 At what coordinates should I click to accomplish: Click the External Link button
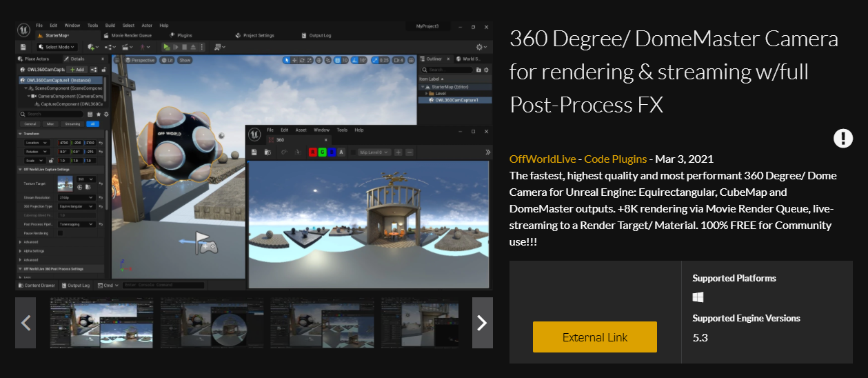[594, 337]
